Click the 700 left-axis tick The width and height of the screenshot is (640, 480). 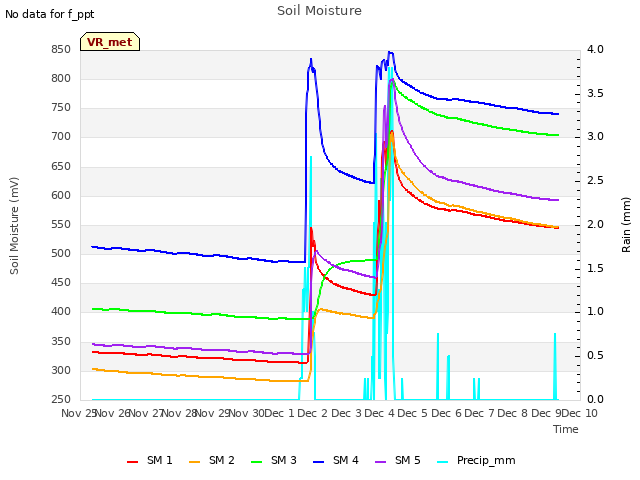pyautogui.click(x=61, y=137)
